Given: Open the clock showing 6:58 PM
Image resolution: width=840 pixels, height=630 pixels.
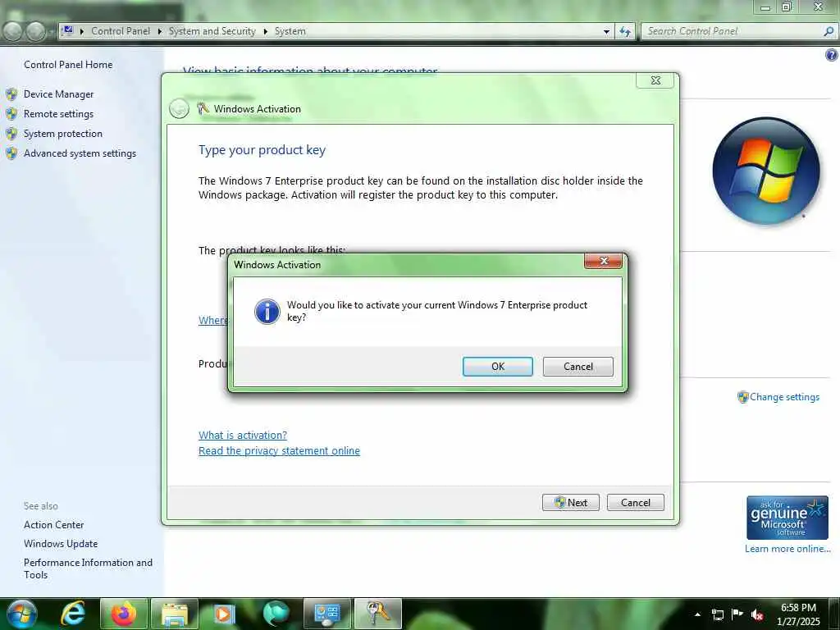Looking at the screenshot, I should [798, 614].
